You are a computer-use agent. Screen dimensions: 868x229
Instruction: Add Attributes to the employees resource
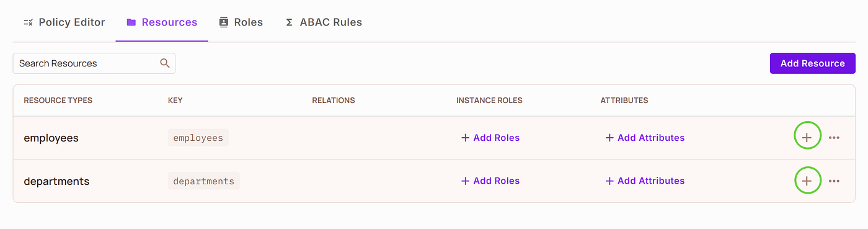pos(645,138)
